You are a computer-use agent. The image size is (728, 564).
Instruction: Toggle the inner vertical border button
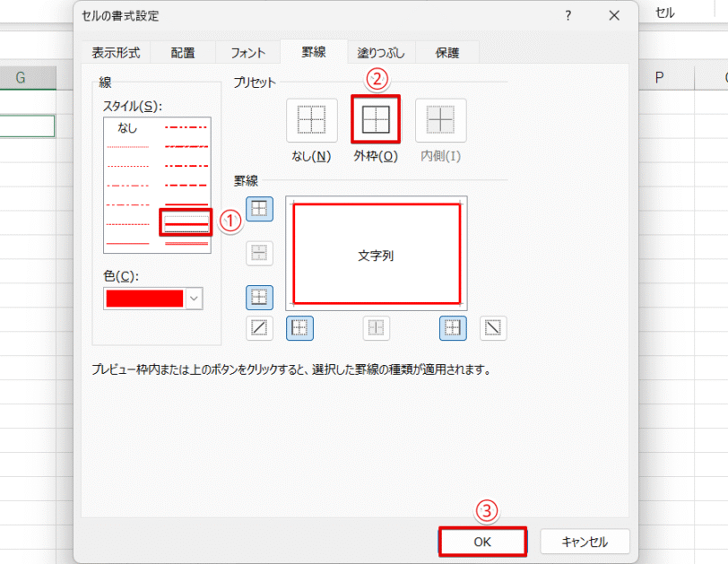[x=376, y=327]
